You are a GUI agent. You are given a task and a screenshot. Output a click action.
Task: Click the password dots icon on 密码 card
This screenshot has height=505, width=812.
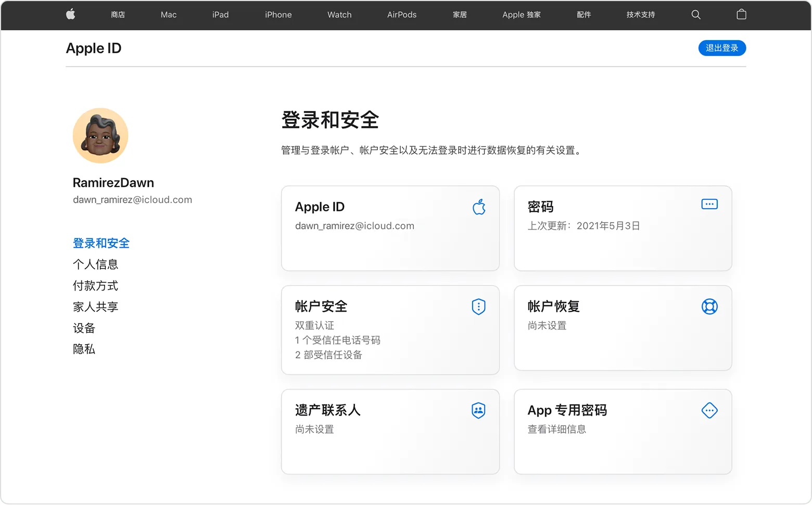coord(709,204)
